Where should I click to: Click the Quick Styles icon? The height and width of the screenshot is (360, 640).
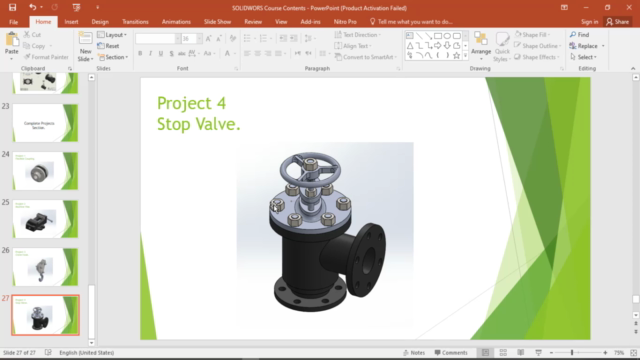pos(502,40)
